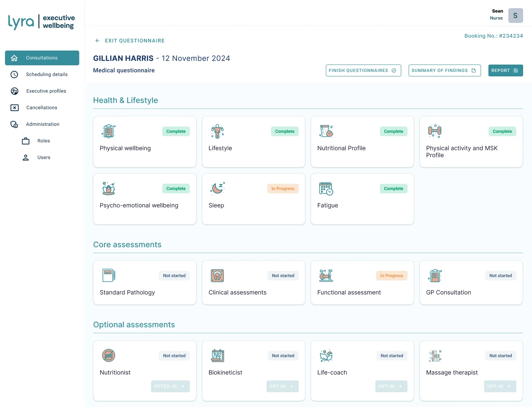The image size is (532, 407).
Task: Open Summary of Findings
Action: [444, 70]
